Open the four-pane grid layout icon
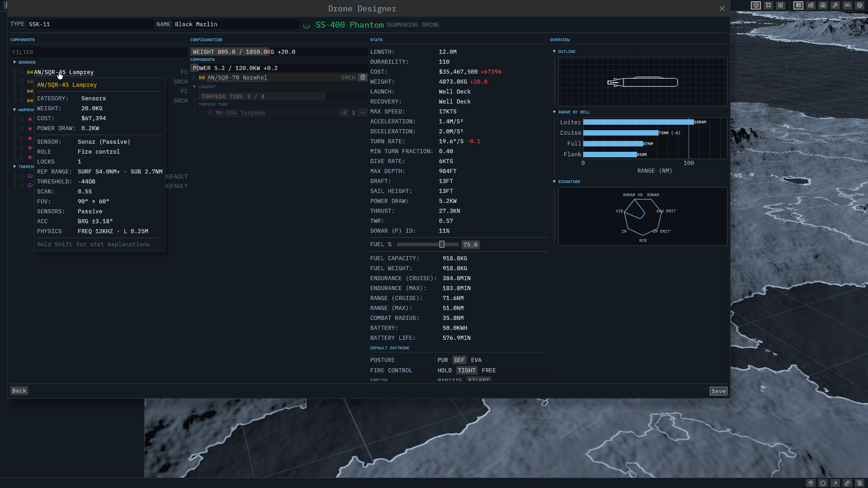This screenshot has width=868, height=488. point(780,5)
